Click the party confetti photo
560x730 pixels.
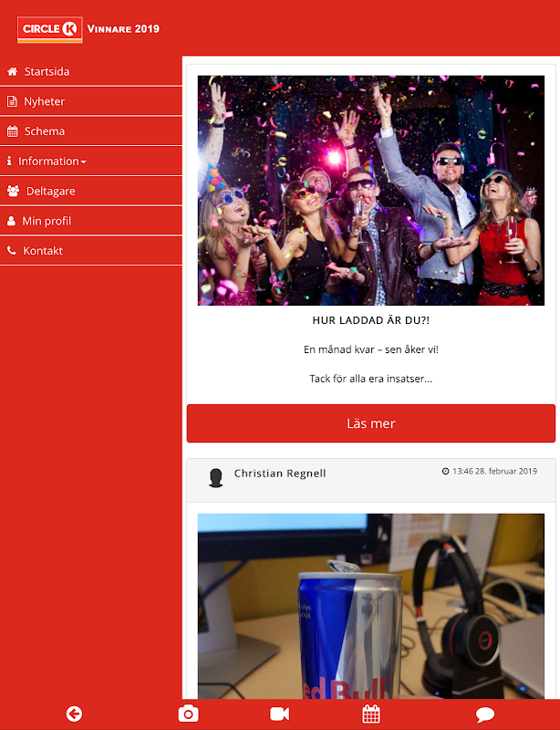click(371, 191)
